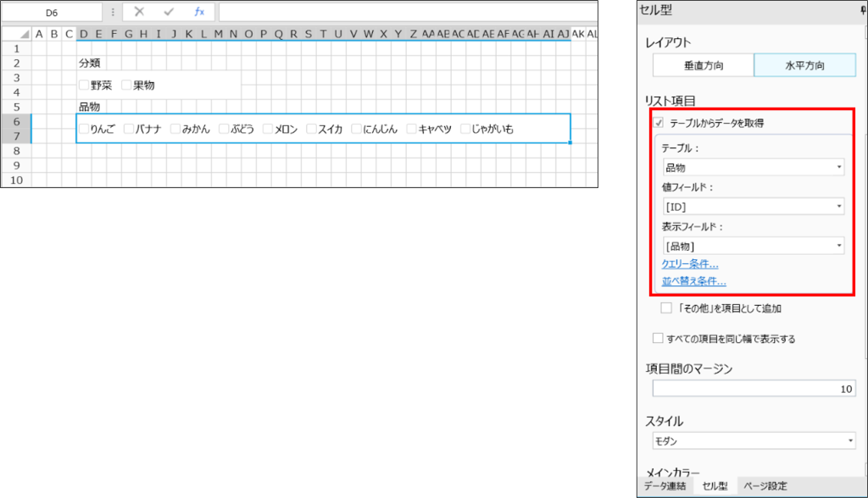Check すべての項目を同じ幅で表示する option
The width and height of the screenshot is (868, 498).
(x=659, y=339)
